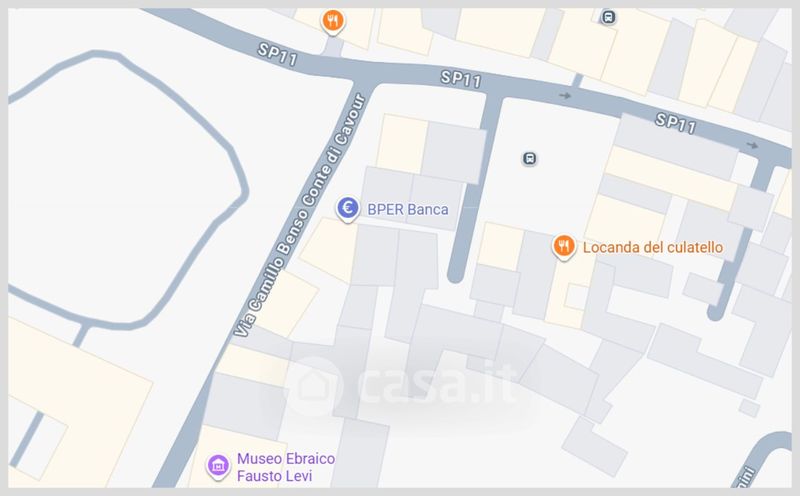The height and width of the screenshot is (496, 800).
Task: Select the bus stop icon north of SP11
Action: point(608,17)
